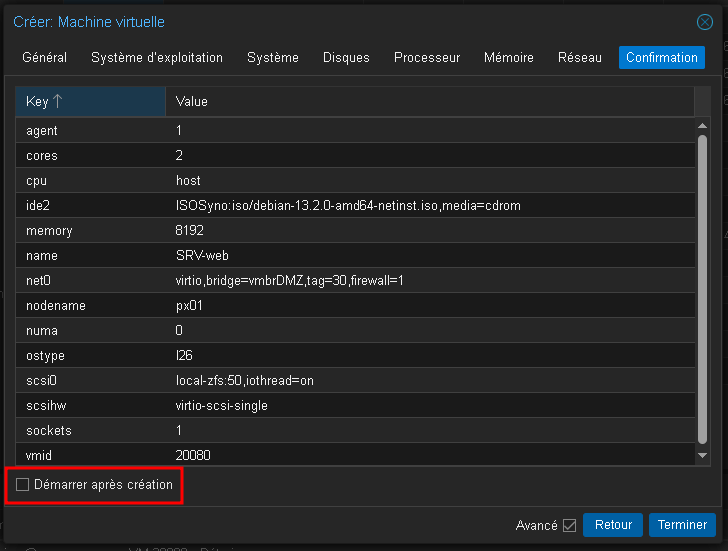Switch to Système d'exploitation tab
Image resolution: width=728 pixels, height=551 pixels.
click(157, 58)
